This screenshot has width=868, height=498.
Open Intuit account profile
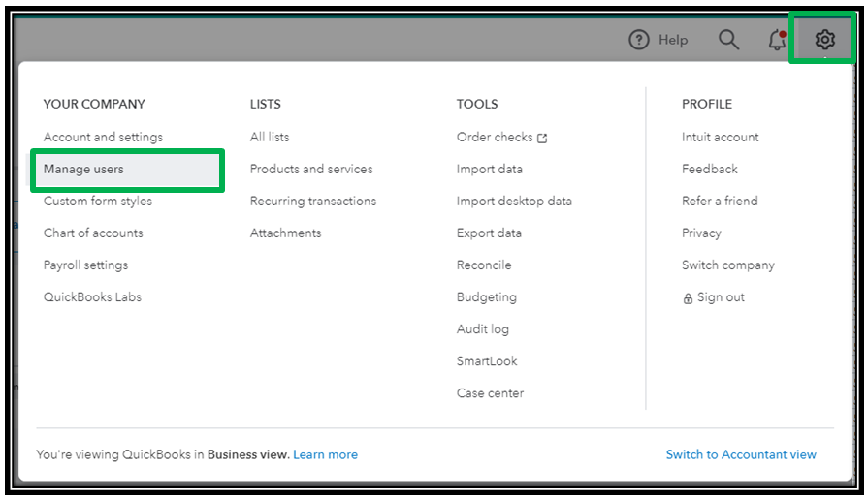721,137
